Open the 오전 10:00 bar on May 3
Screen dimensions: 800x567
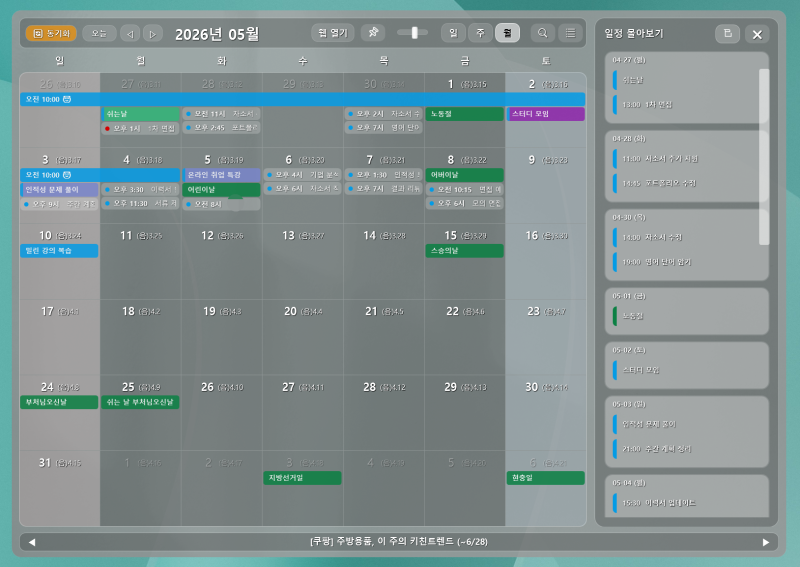tap(100, 175)
